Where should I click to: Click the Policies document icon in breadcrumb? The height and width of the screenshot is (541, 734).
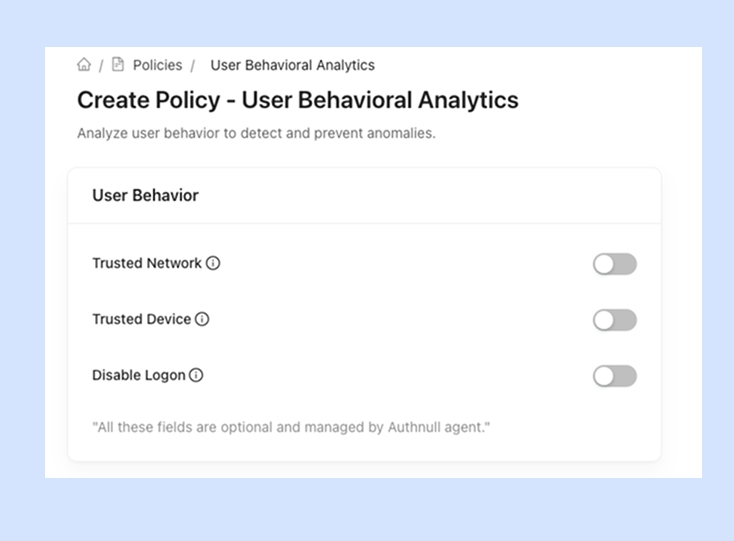click(118, 65)
